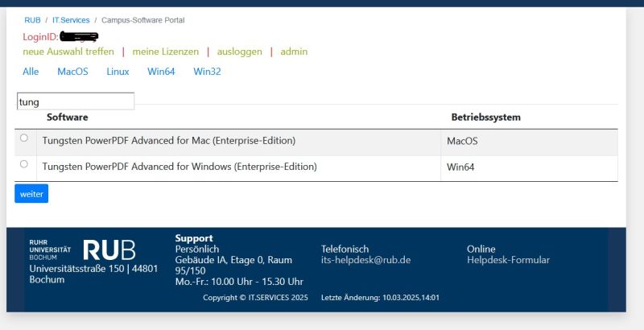Click the weiter button
This screenshot has height=330, width=644.
(31, 194)
